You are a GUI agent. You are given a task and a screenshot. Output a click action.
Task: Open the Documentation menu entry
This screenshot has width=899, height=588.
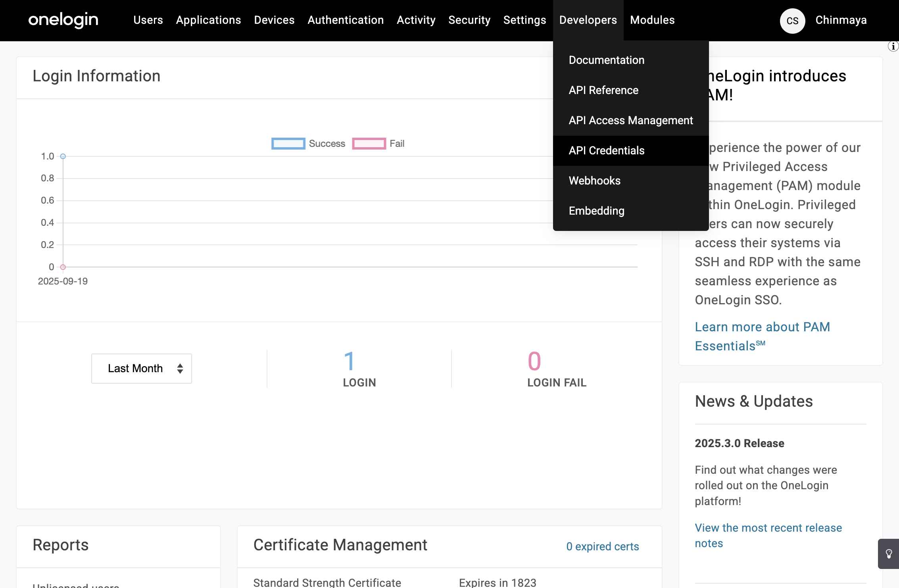click(x=606, y=60)
